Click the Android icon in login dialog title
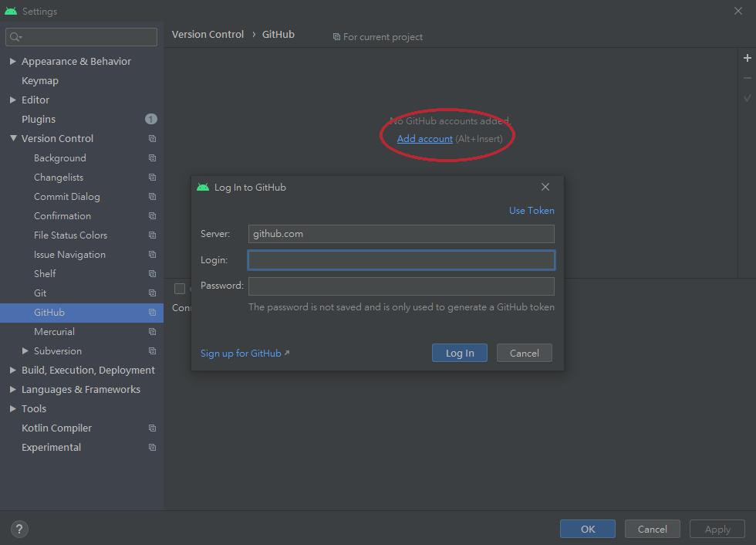 pos(202,187)
